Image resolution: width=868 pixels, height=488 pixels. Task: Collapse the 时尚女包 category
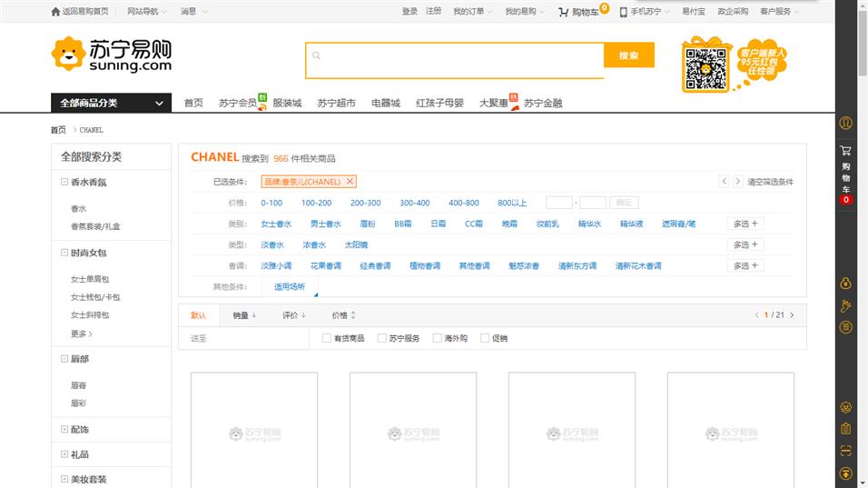[64, 252]
